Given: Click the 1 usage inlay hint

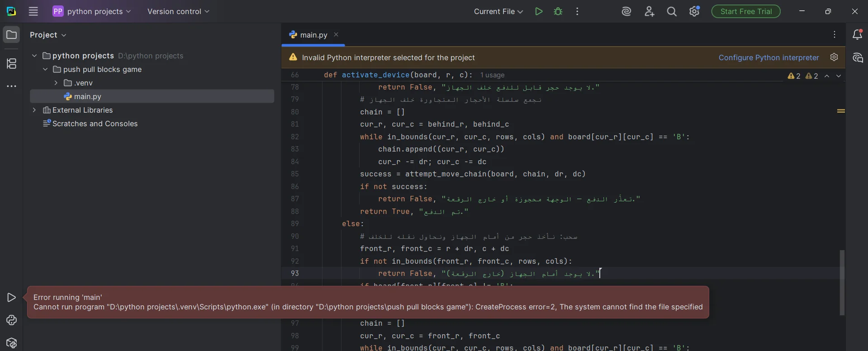Looking at the screenshot, I should (x=492, y=75).
